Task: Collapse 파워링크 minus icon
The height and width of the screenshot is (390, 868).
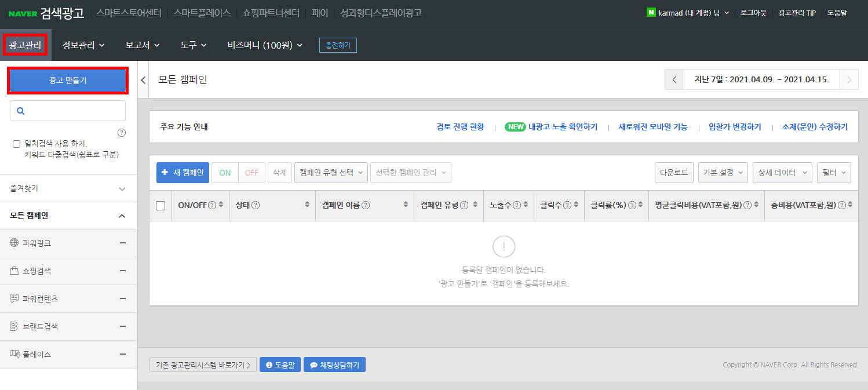Action: [123, 243]
